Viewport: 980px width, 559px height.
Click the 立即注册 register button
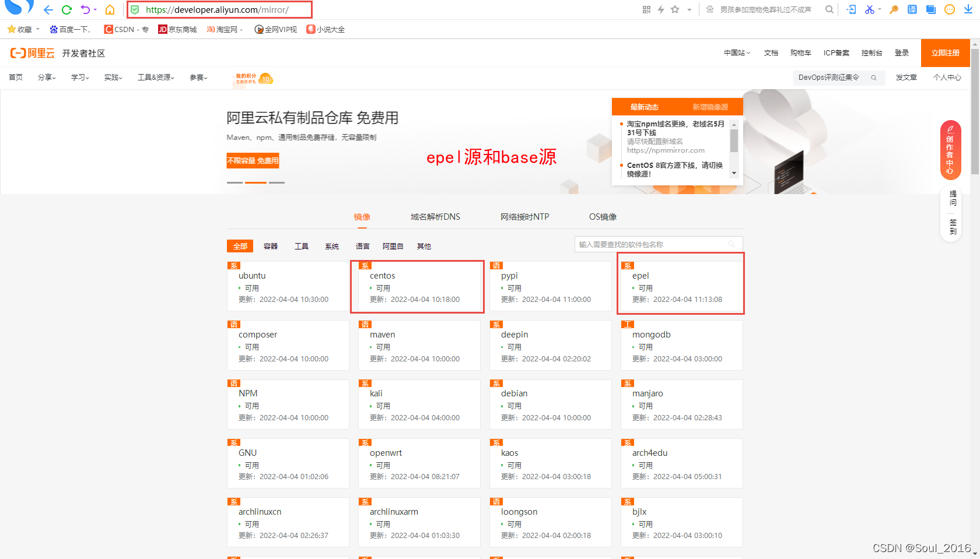coord(946,53)
